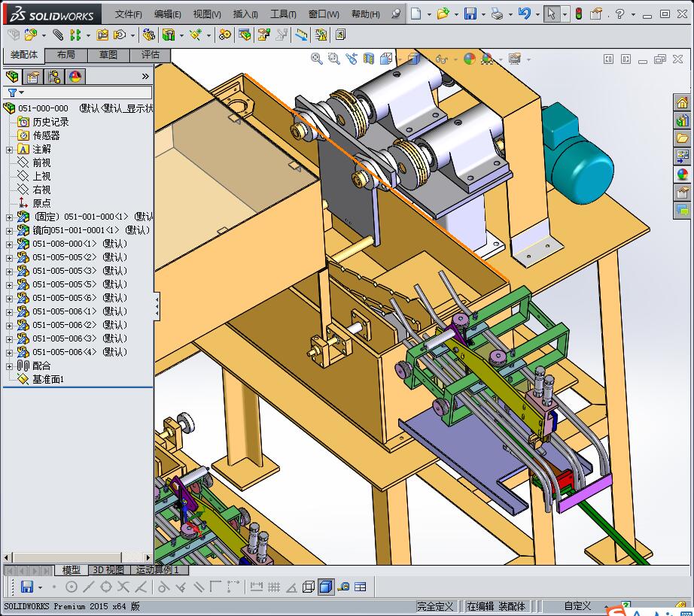The height and width of the screenshot is (616, 694).
Task: Open SOLIDWORKS Resources home icon
Action: coord(682,103)
